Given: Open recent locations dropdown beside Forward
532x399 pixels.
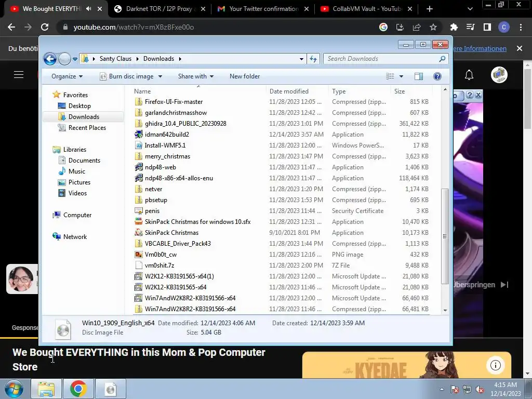Looking at the screenshot, I should (x=75, y=59).
